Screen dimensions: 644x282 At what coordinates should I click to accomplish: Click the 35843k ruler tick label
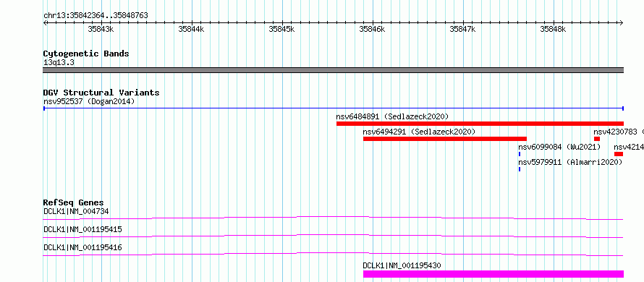[101, 29]
